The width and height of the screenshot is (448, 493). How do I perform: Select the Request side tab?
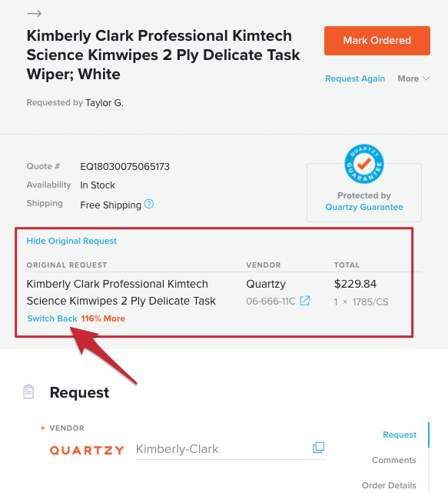tap(400, 435)
